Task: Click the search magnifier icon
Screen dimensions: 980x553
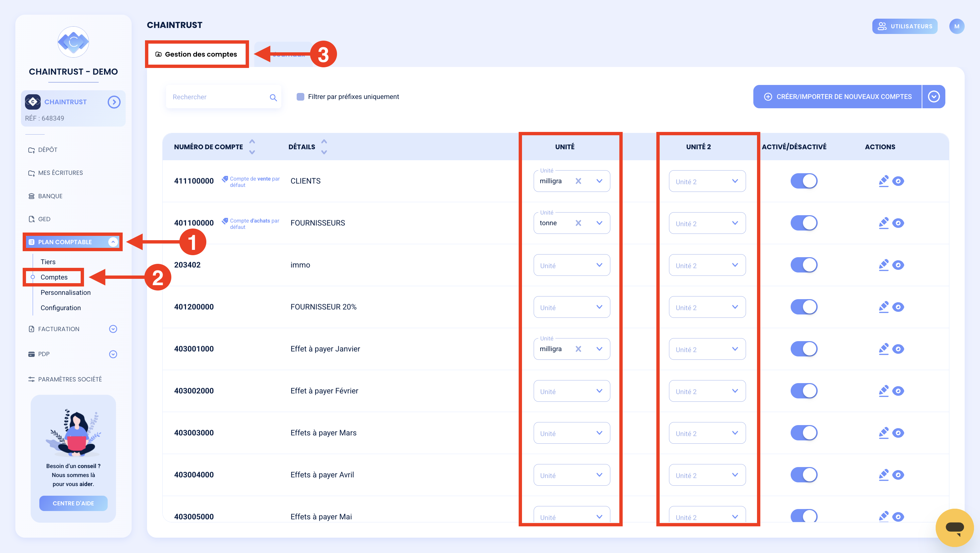Action: pos(273,97)
